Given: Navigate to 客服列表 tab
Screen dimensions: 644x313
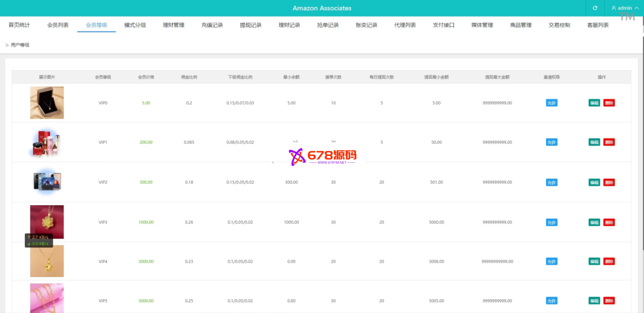Looking at the screenshot, I should 598,25.
